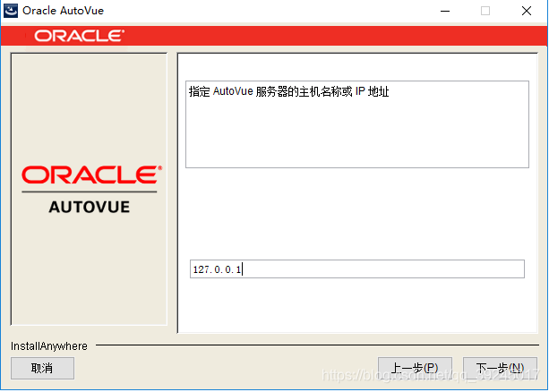The image size is (549, 392).
Task: Click the instruction text 指定 AutoVue 服务器的主机名称或 IP 地址
Action: (289, 91)
